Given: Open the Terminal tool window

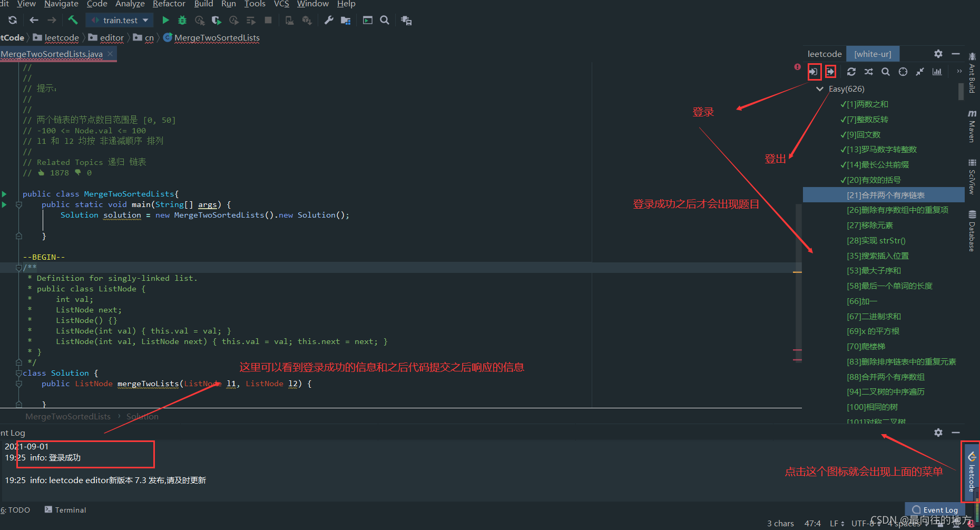Looking at the screenshot, I should click(x=65, y=510).
